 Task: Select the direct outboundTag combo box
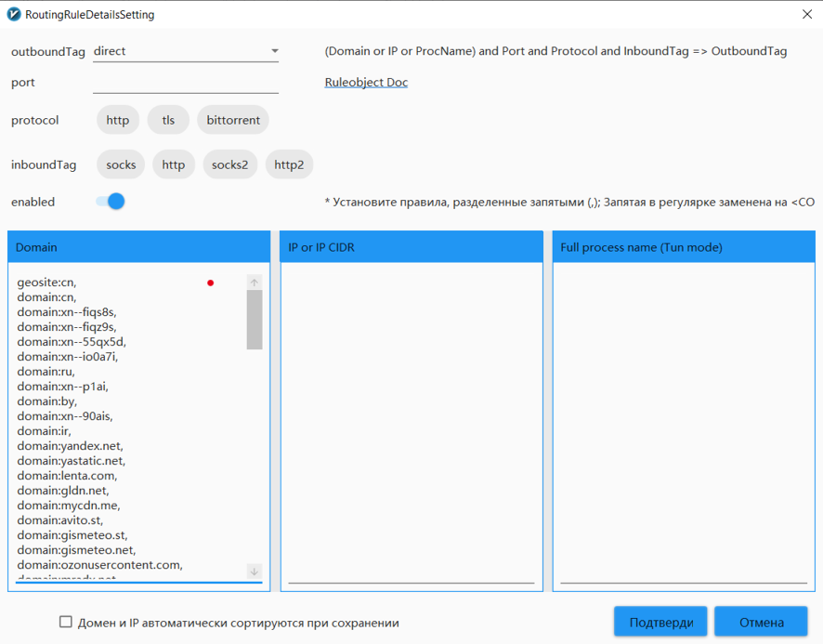176,51
